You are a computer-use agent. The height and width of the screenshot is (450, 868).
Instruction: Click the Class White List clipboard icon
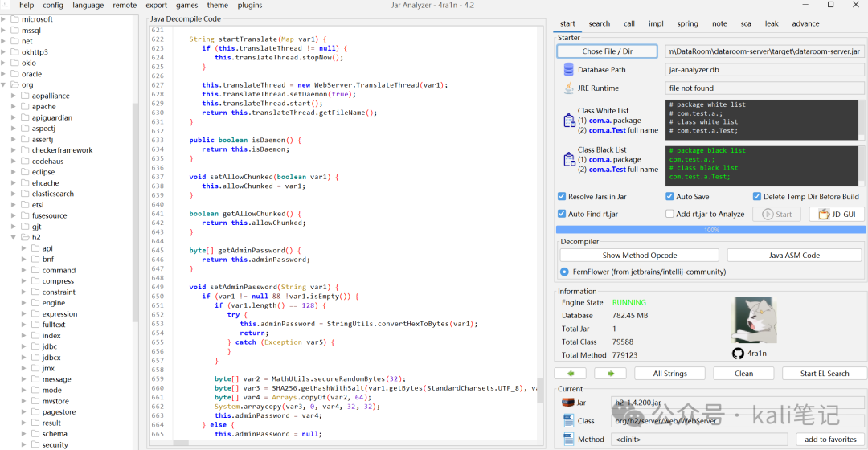[x=569, y=120]
